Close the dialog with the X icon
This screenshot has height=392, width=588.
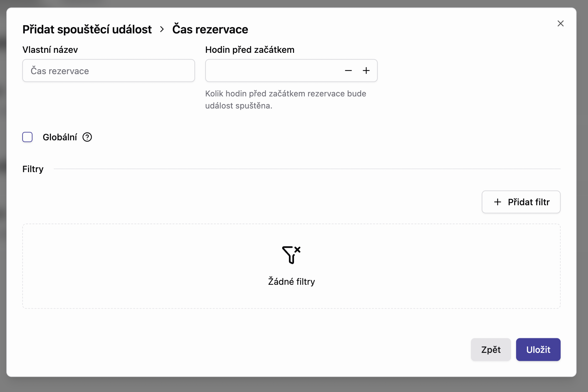[x=560, y=24]
